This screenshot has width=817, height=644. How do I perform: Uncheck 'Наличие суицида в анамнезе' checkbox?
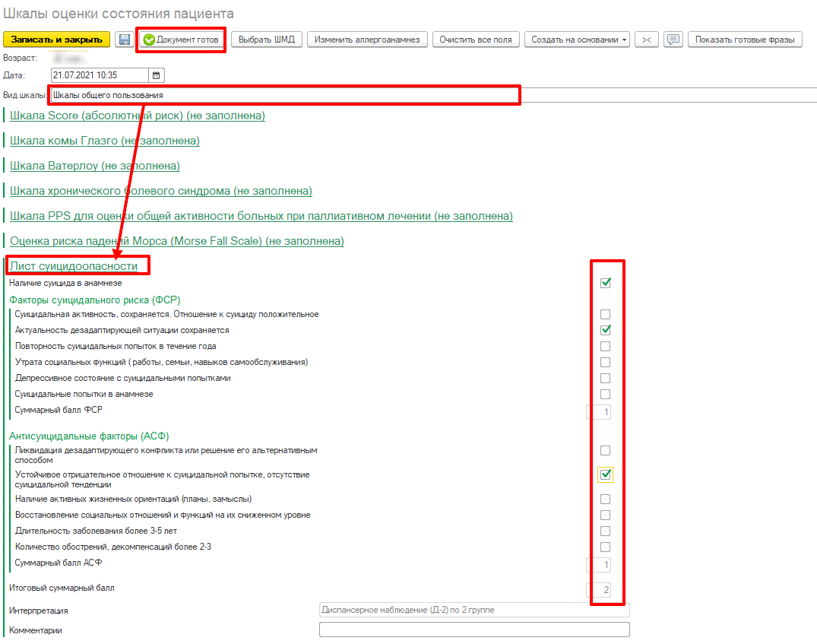[x=606, y=283]
